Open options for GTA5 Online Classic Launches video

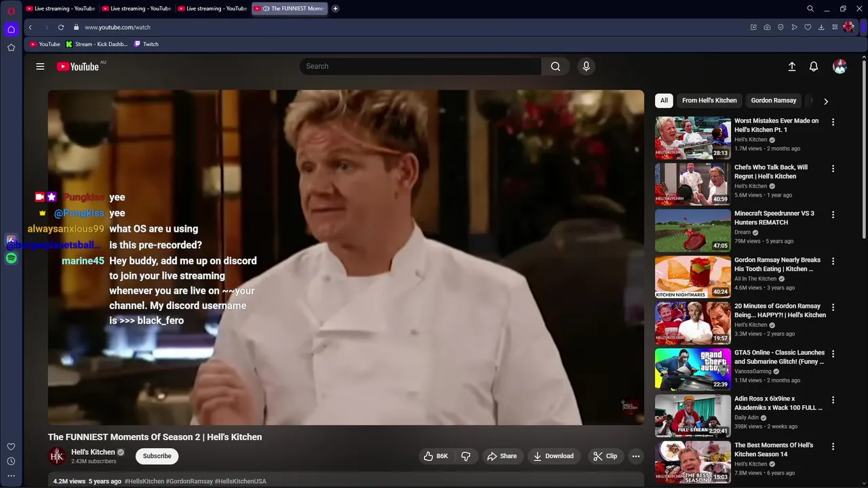pyautogui.click(x=833, y=354)
